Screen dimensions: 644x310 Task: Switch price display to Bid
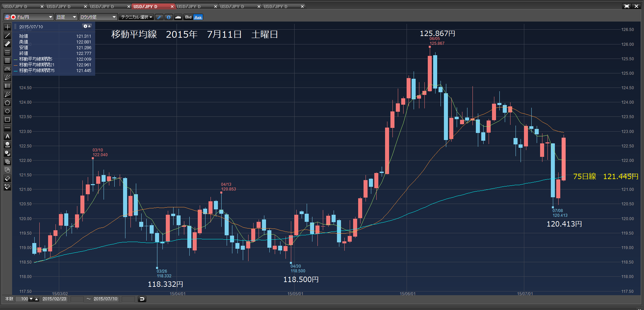coord(188,17)
